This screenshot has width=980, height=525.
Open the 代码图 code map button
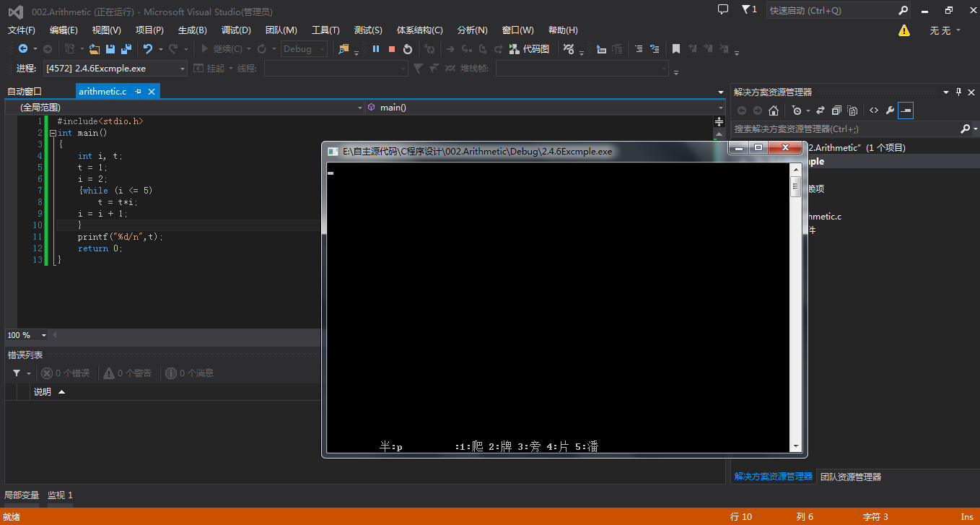click(529, 49)
